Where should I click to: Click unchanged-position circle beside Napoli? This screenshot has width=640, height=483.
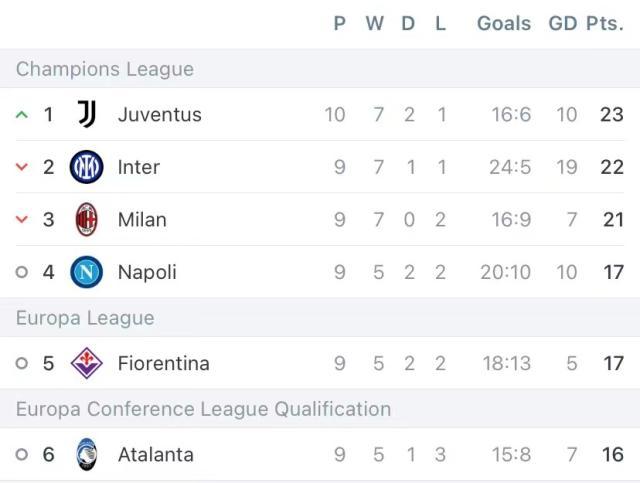point(22,272)
